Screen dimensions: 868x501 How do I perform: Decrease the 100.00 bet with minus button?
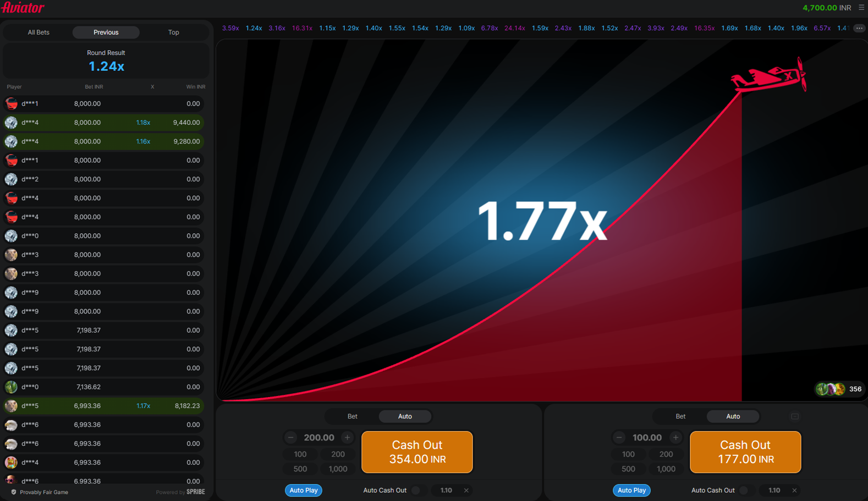[x=619, y=438]
